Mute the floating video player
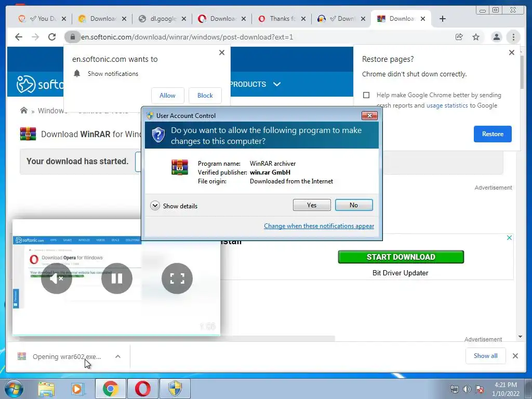This screenshot has width=532, height=399. pos(56,278)
